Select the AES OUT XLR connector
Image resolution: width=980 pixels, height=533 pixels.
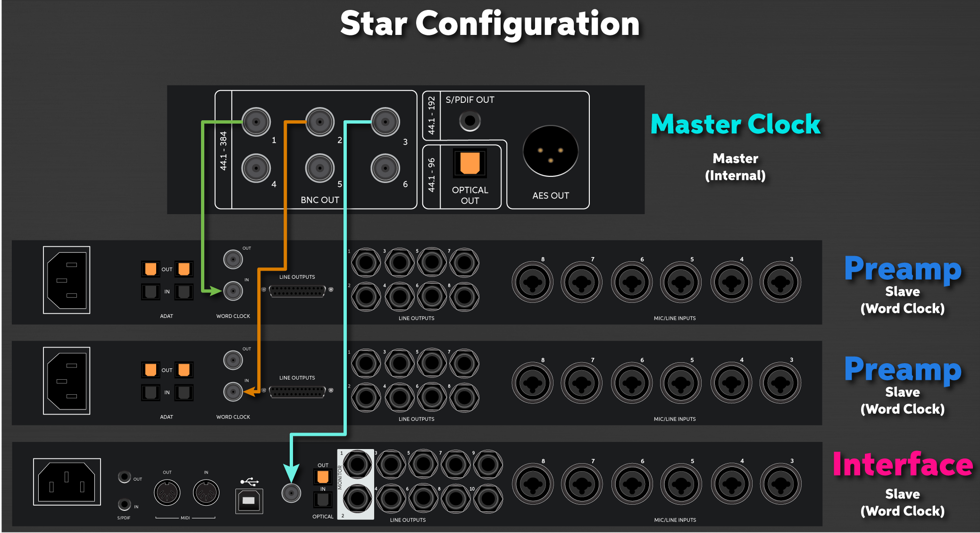click(551, 151)
